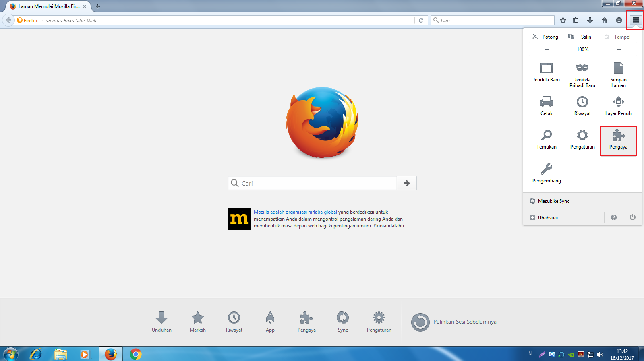
Task: Open Windows Start button
Action: coord(10,354)
